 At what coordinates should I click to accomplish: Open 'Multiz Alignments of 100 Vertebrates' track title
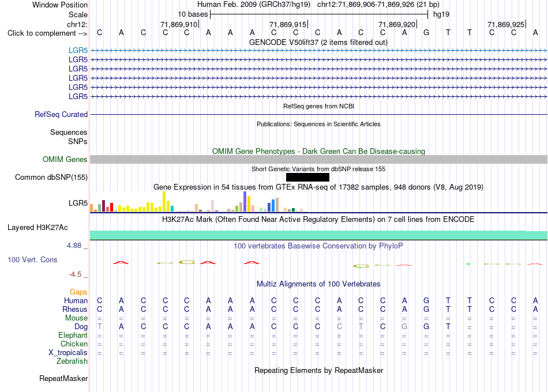318,284
